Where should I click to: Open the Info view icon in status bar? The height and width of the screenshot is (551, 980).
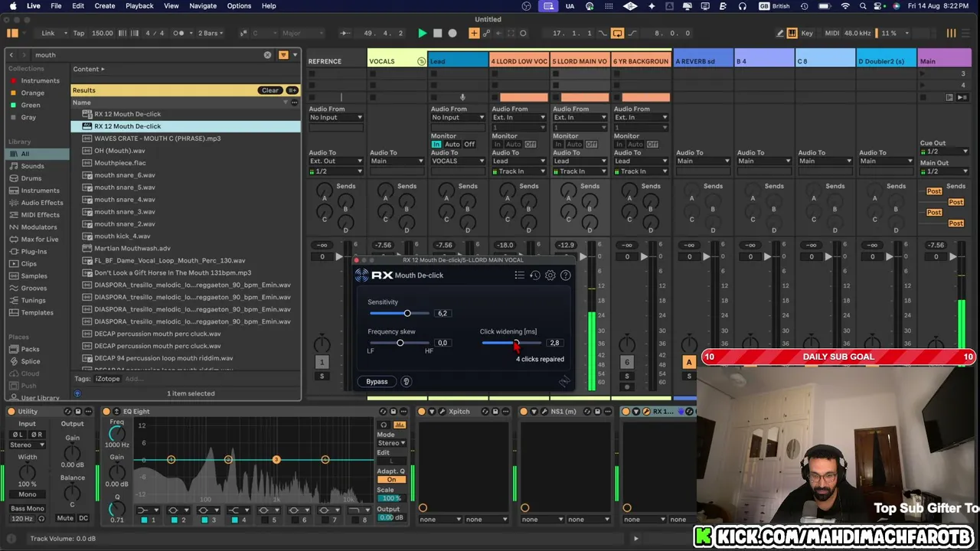pyautogui.click(x=11, y=539)
